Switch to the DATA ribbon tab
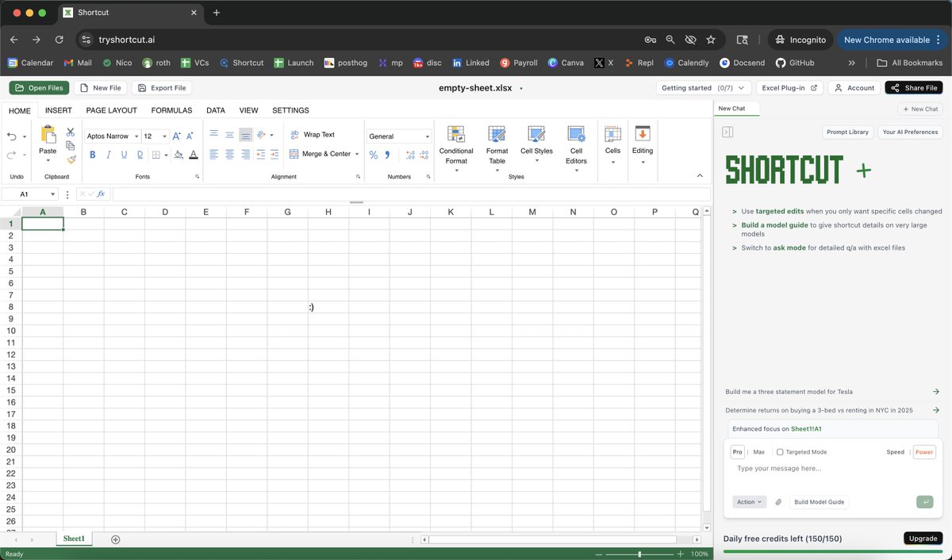This screenshot has height=560, width=952. pyautogui.click(x=216, y=110)
